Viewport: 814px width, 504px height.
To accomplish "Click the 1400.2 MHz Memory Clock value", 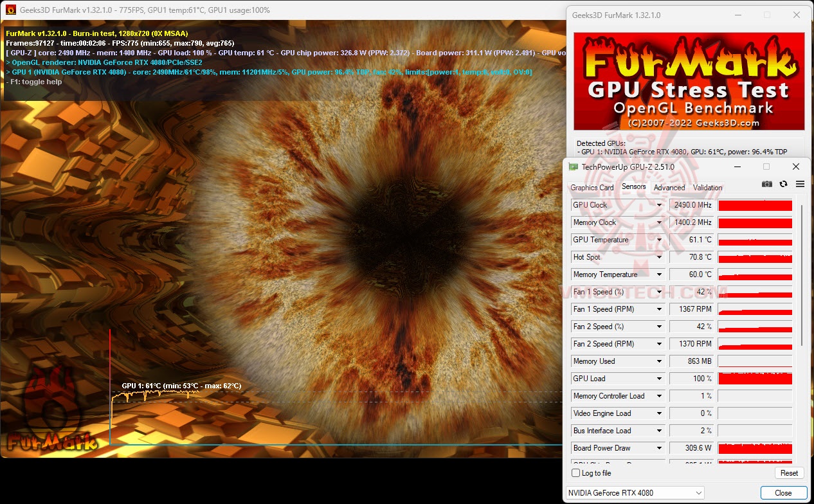I will coord(692,222).
